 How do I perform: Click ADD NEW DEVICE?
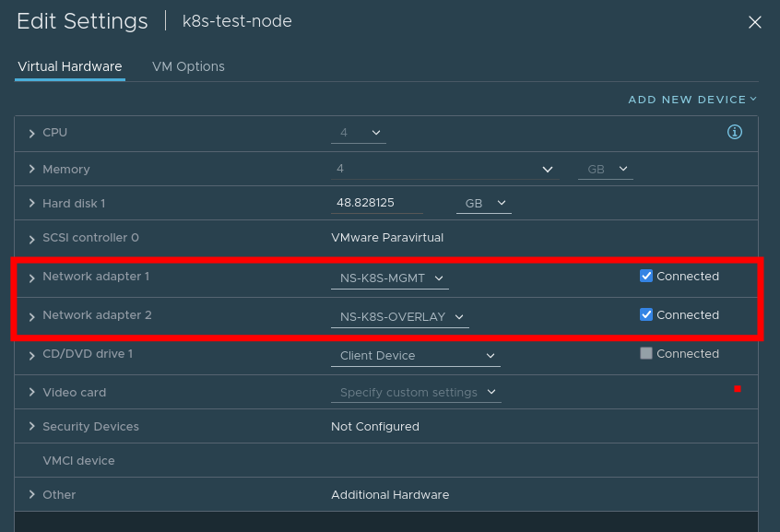[692, 100]
